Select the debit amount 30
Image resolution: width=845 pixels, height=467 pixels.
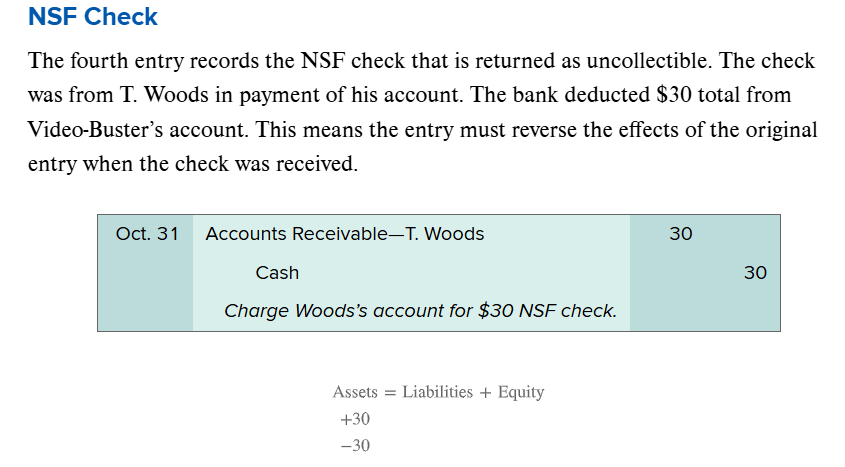[681, 234]
